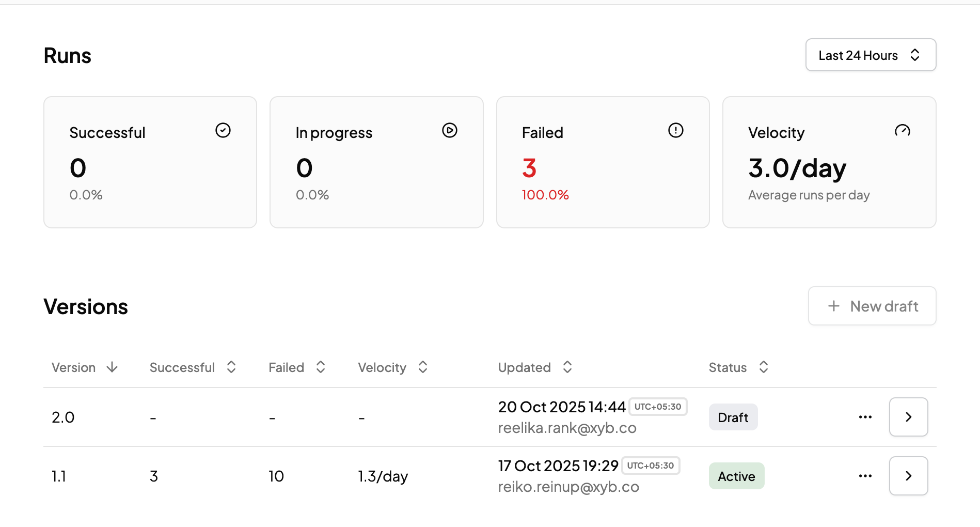Screen dimensions: 980x527
Task: Open the Last 24 Hours dropdown
Action: pos(871,55)
